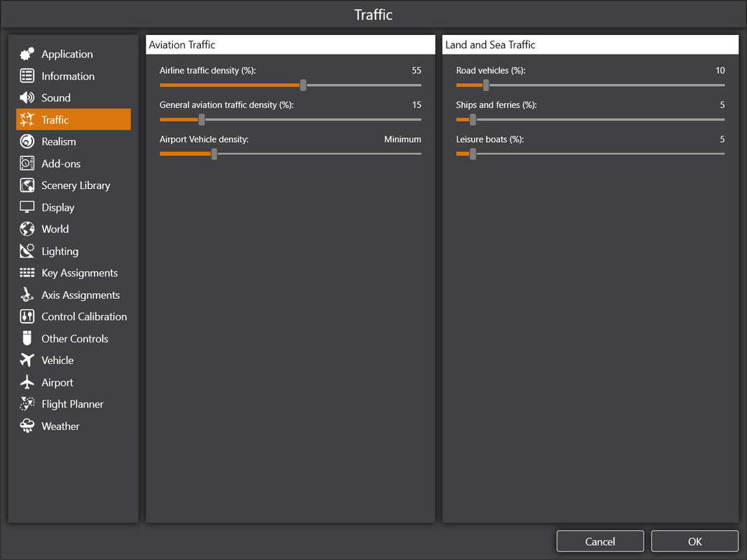This screenshot has width=747, height=560.
Task: Click the Airline traffic density value 55
Action: coord(417,71)
